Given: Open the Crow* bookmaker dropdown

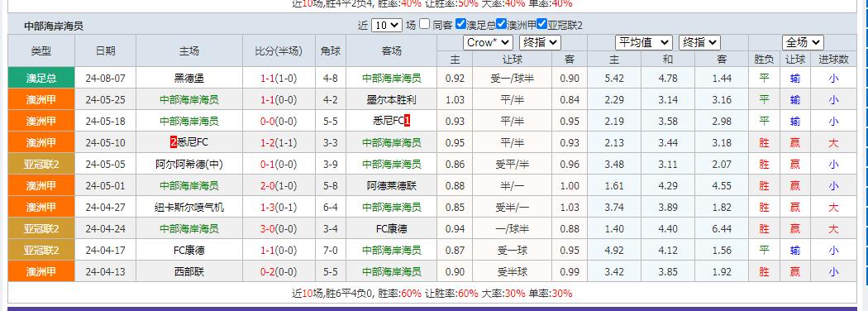Looking at the screenshot, I should 489,43.
